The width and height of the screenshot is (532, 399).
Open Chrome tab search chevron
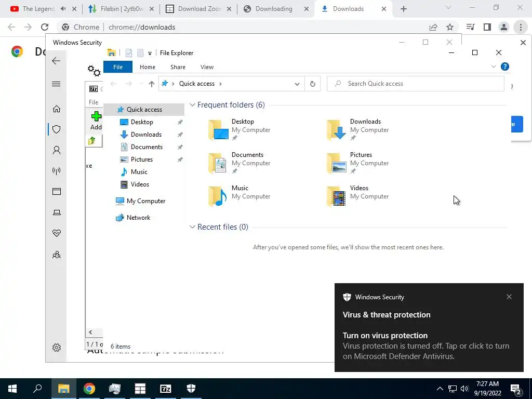tap(448, 7)
